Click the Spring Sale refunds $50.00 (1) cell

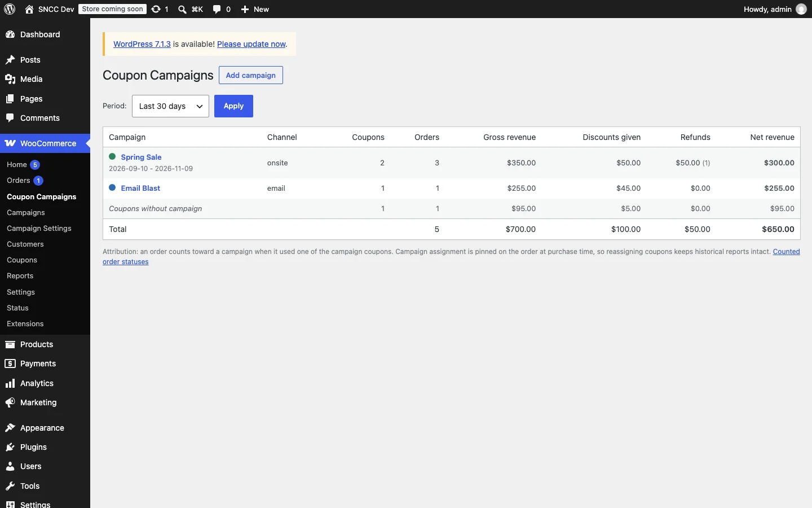(693, 163)
